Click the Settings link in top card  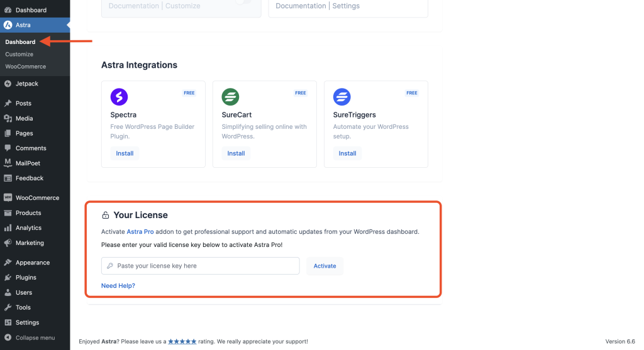pyautogui.click(x=346, y=6)
